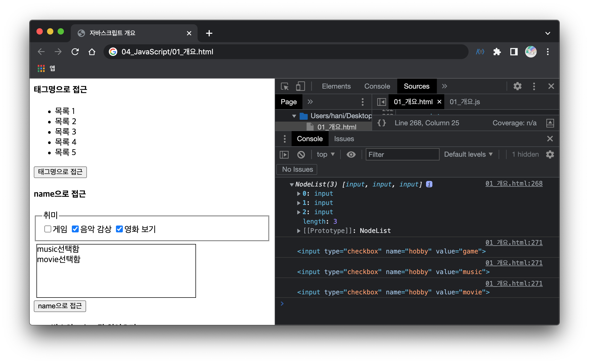Collapse the NodeList(3) console entry
589x364 pixels.
(292, 185)
